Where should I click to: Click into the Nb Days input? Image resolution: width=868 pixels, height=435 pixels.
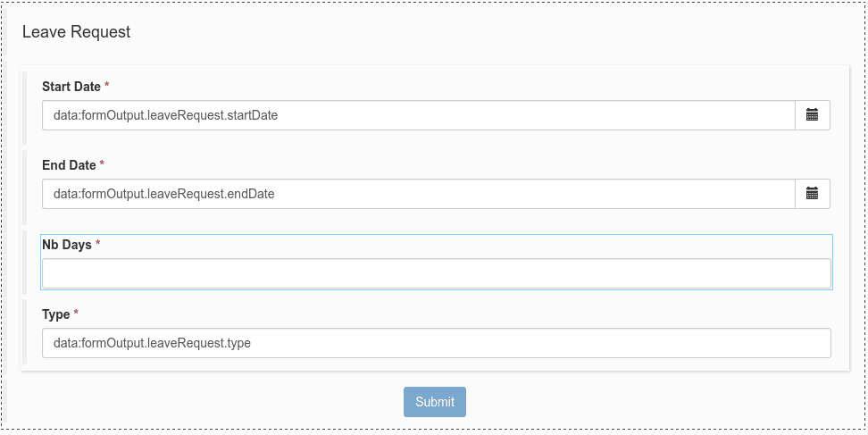point(436,273)
